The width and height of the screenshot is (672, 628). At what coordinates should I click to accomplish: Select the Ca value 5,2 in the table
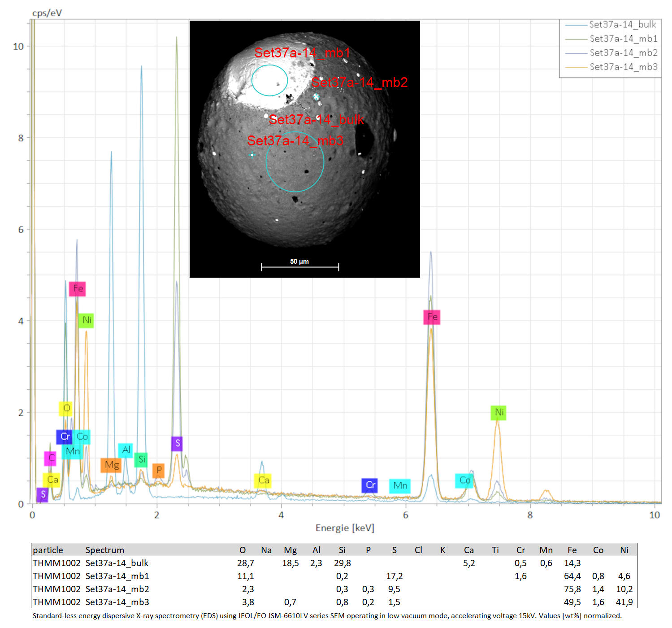[x=469, y=563]
